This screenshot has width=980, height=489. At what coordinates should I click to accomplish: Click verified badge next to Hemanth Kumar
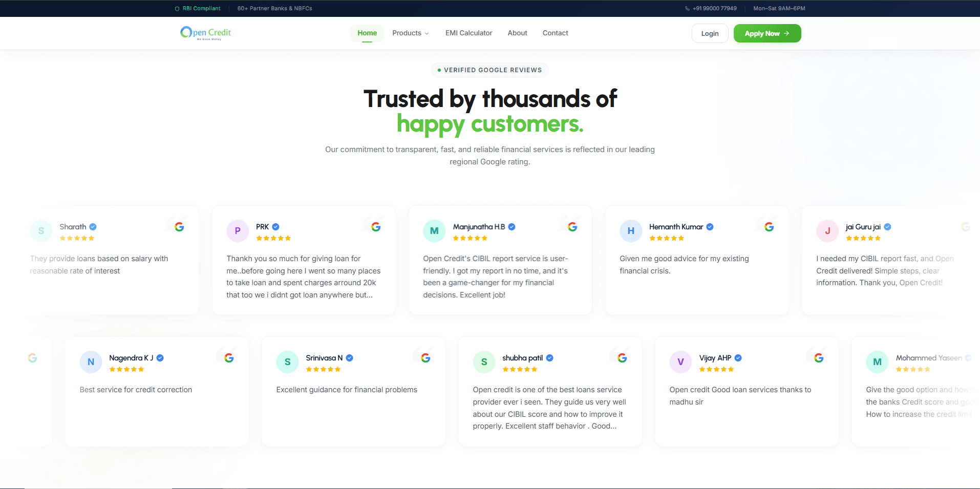click(710, 227)
